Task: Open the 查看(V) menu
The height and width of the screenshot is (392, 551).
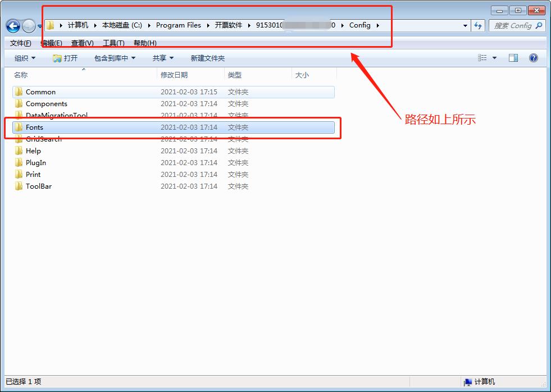Action: [82, 43]
